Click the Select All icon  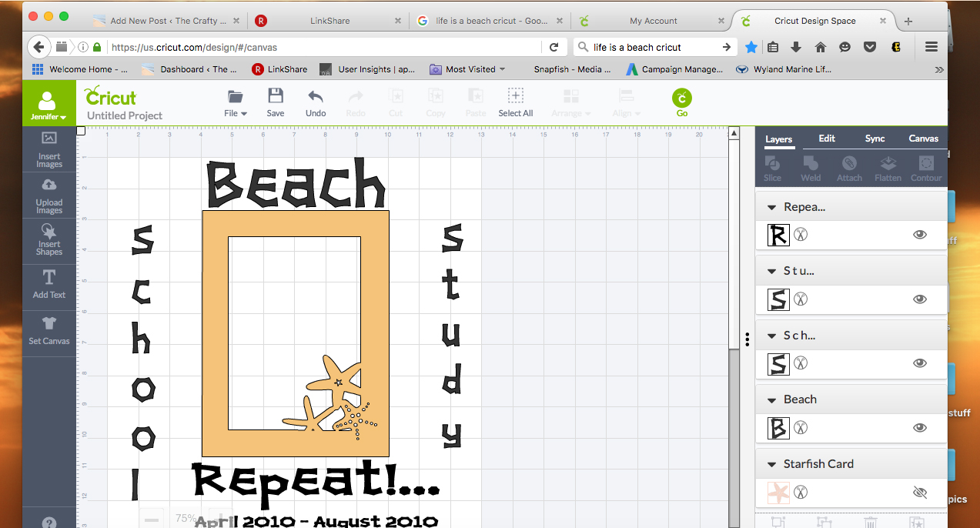tap(515, 102)
